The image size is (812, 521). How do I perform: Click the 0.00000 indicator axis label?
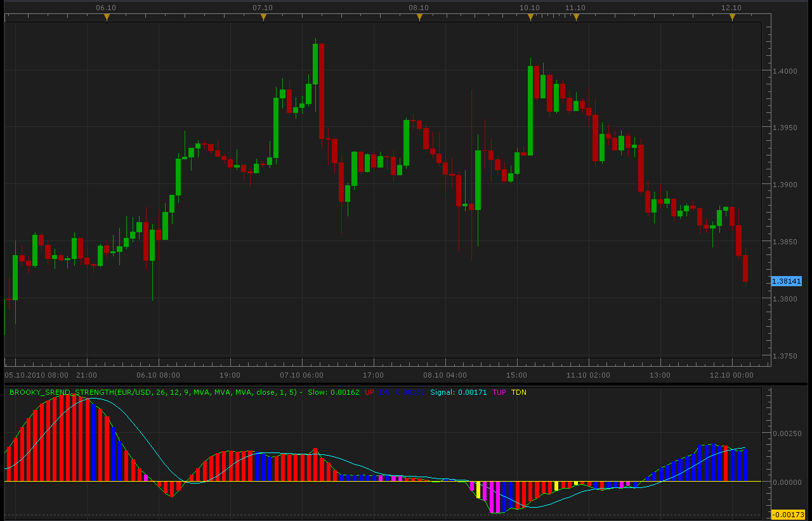[x=789, y=482]
